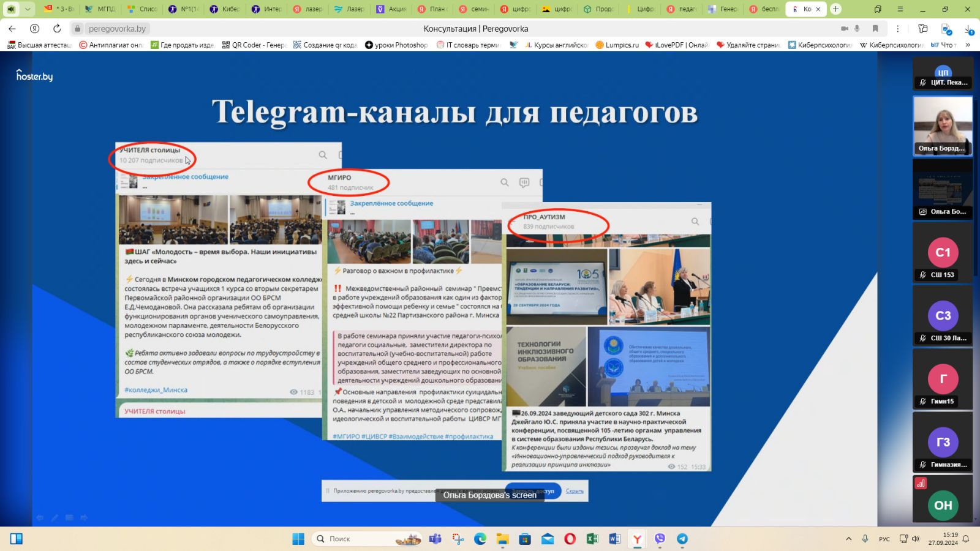The height and width of the screenshot is (551, 980).
Task: Select the Гимн15 participant tile
Action: tap(943, 379)
